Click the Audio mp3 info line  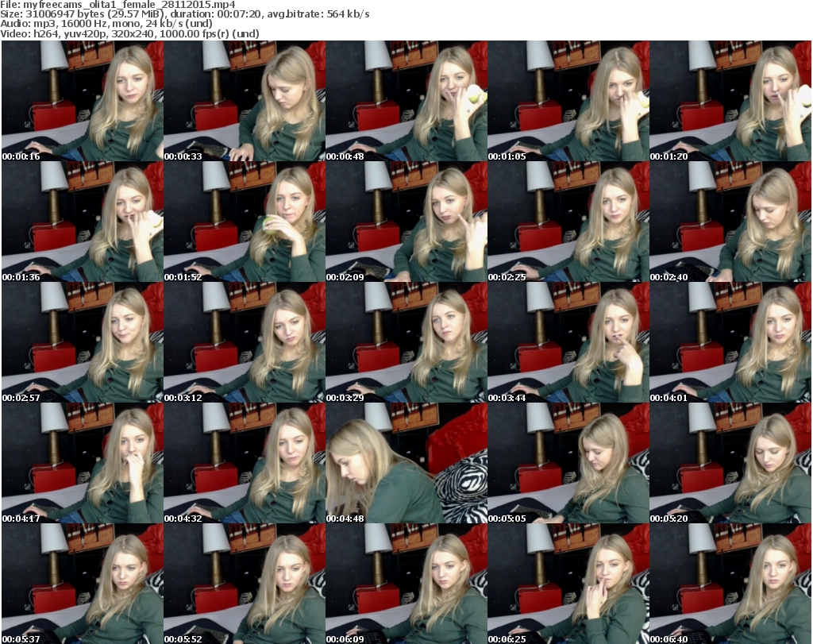pos(106,24)
